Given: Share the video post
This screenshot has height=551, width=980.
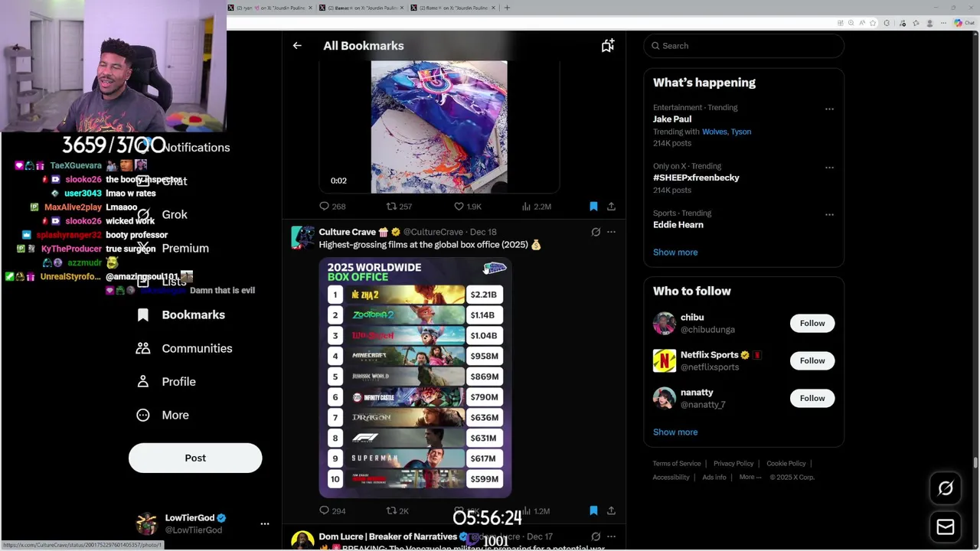Looking at the screenshot, I should (x=611, y=207).
